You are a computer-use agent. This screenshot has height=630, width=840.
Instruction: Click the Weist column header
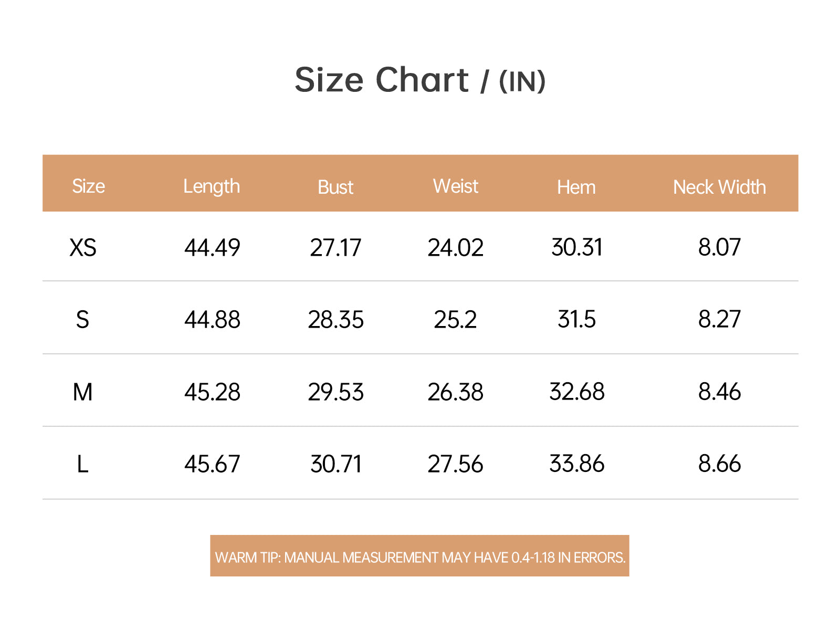point(456,186)
